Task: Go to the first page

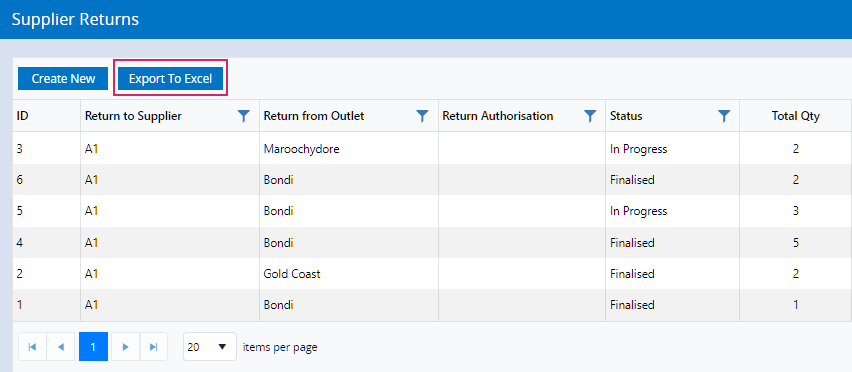Action: [x=33, y=346]
